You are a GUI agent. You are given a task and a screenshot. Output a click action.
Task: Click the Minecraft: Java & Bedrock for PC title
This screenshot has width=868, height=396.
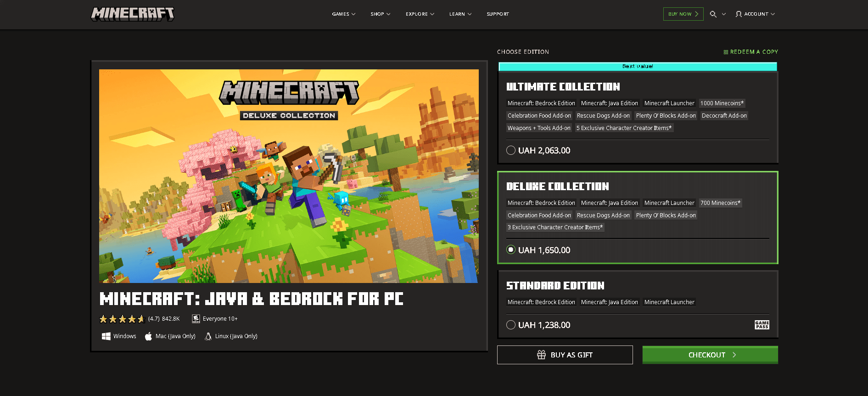click(x=252, y=299)
